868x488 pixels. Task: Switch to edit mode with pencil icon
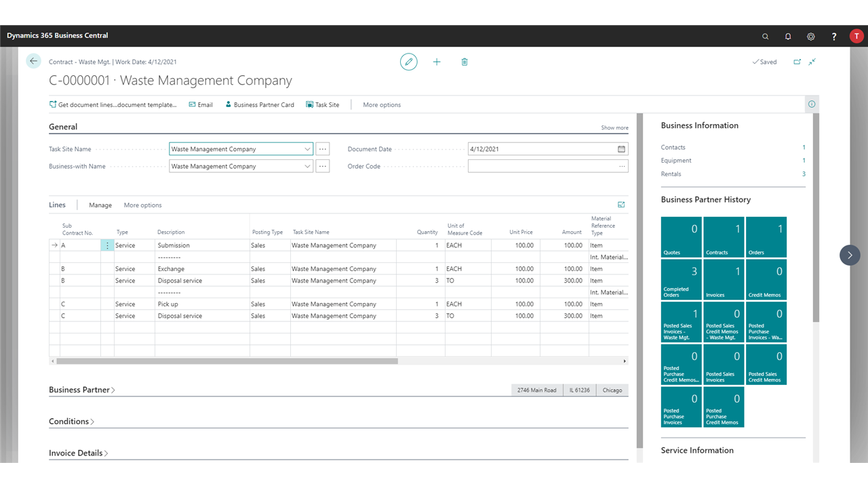(409, 62)
